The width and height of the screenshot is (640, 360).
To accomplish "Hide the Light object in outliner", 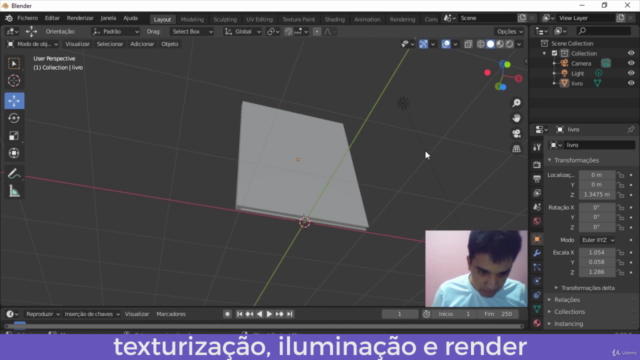I will 631,73.
